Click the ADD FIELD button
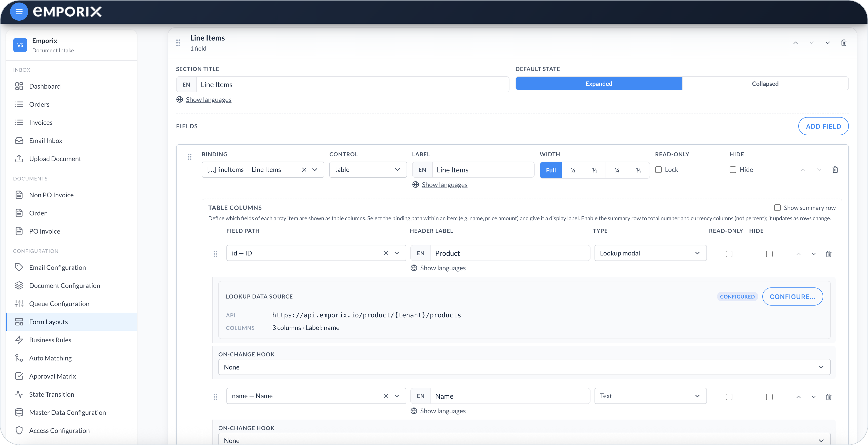 [x=823, y=126]
